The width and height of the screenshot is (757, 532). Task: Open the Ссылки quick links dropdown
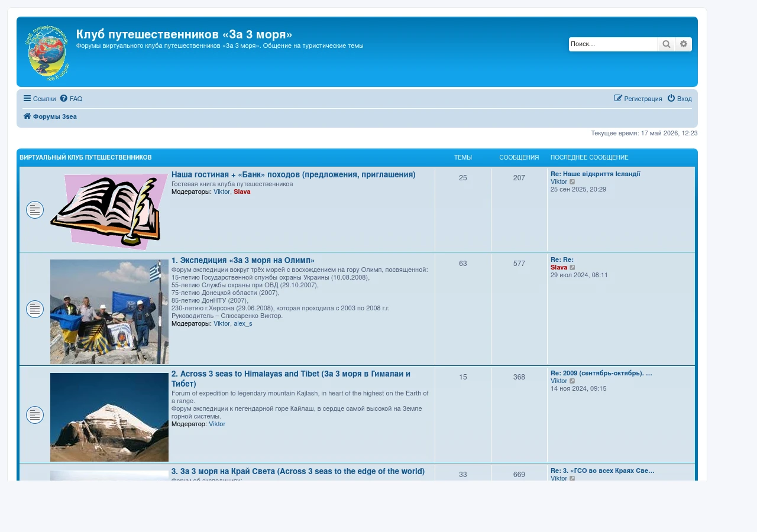pyautogui.click(x=40, y=99)
